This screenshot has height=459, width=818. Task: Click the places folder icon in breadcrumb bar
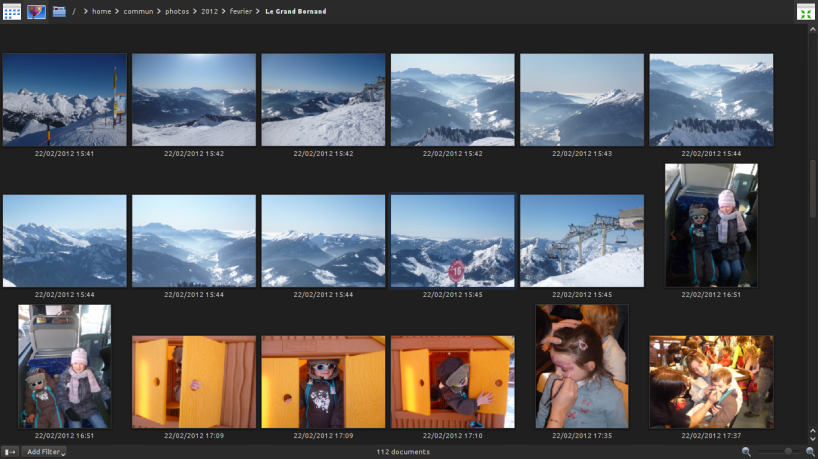tap(59, 11)
